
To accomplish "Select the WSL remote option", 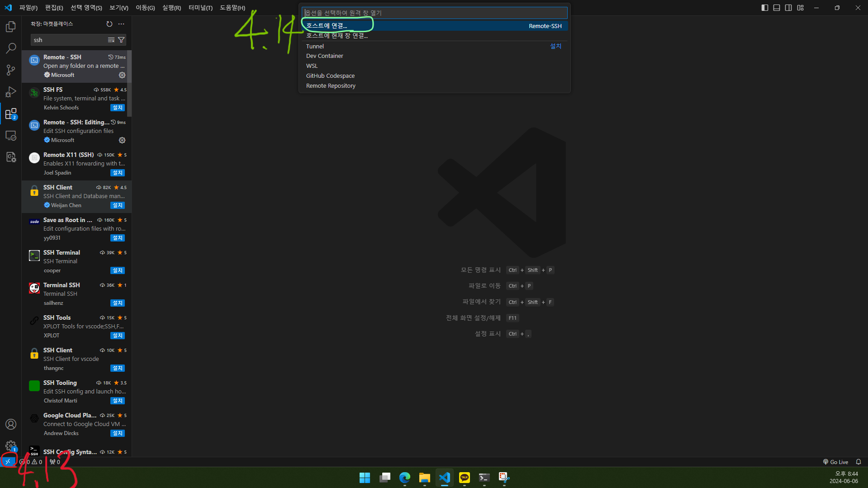I will [x=435, y=66].
